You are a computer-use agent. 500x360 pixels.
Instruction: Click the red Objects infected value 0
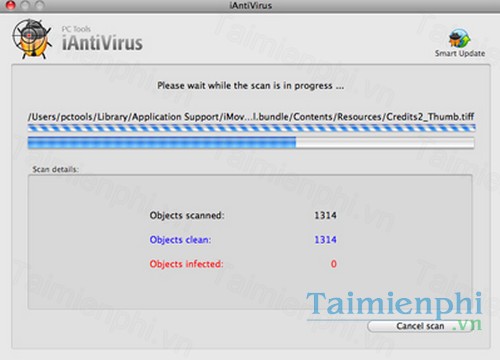[x=333, y=264]
